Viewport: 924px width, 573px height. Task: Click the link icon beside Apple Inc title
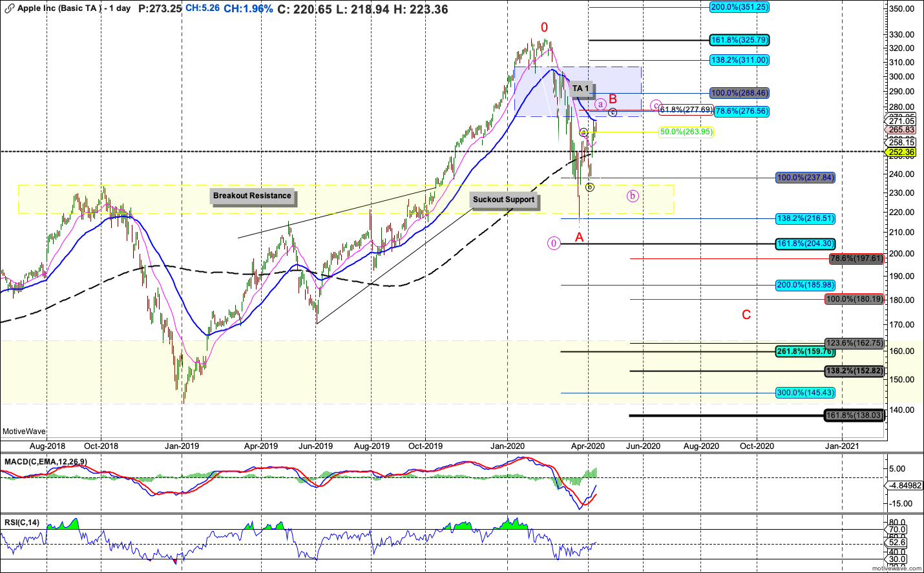coord(9,9)
